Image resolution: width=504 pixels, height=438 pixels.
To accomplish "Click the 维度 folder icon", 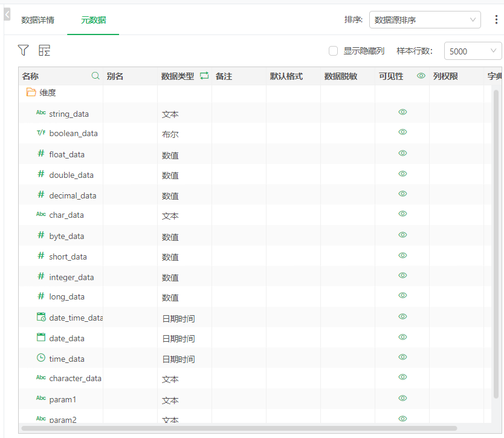I will (x=31, y=93).
